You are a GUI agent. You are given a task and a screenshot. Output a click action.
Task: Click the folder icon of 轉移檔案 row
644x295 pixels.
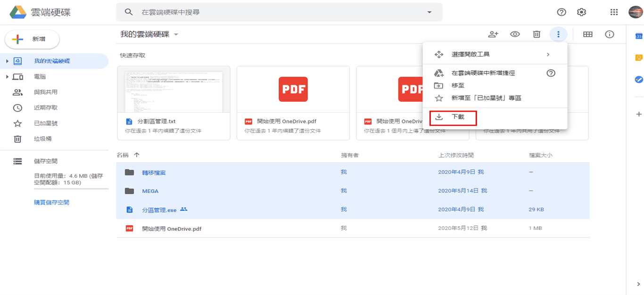129,172
